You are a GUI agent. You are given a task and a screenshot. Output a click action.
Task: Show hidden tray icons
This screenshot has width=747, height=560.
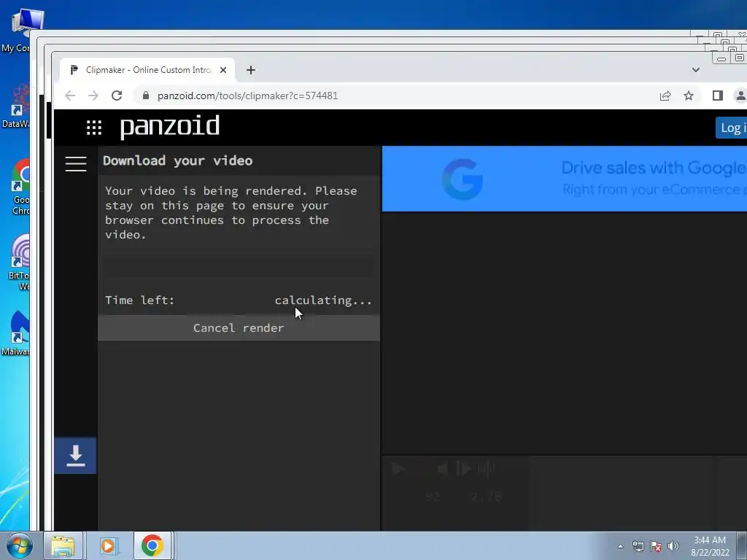(620, 546)
